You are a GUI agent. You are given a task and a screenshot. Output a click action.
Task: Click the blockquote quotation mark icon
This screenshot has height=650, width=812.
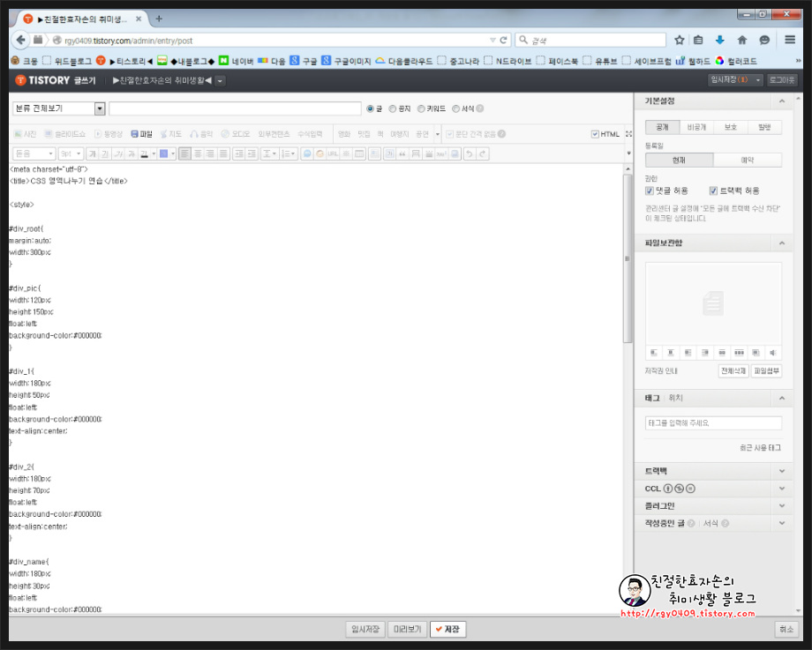402,153
